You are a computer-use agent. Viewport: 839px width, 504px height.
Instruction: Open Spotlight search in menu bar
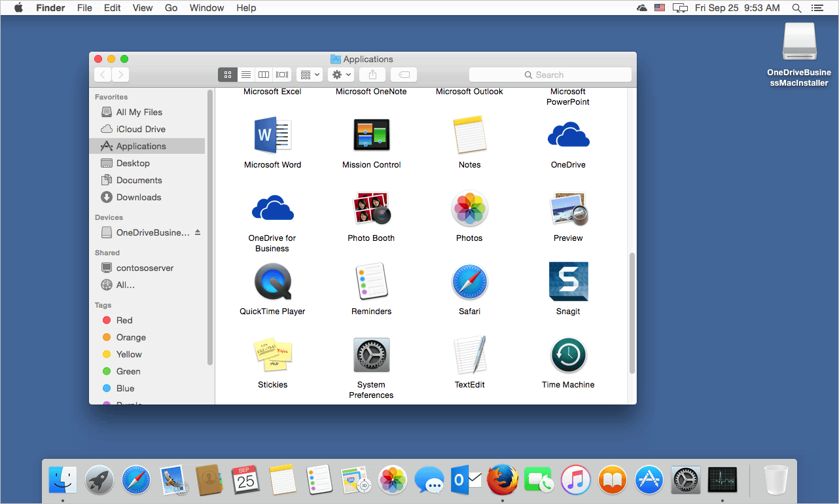796,8
